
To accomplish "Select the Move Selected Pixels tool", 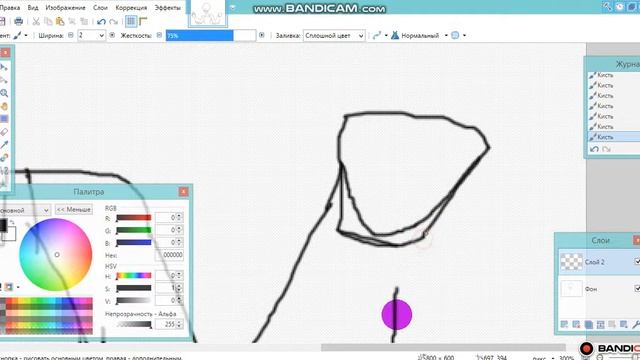I will pyautogui.click(x=4, y=67).
